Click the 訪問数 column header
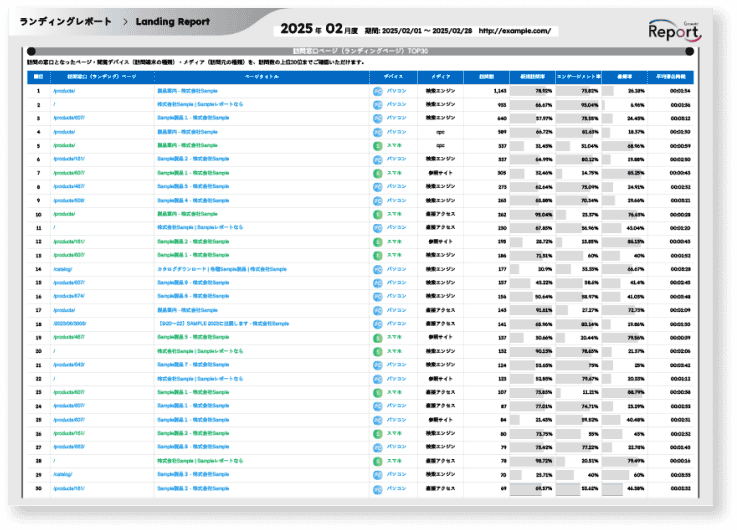 487,75
